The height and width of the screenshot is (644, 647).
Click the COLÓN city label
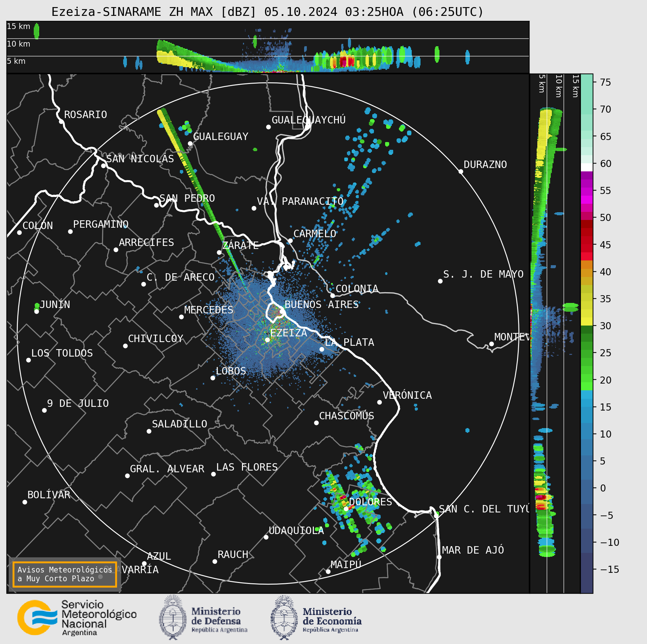37,225
